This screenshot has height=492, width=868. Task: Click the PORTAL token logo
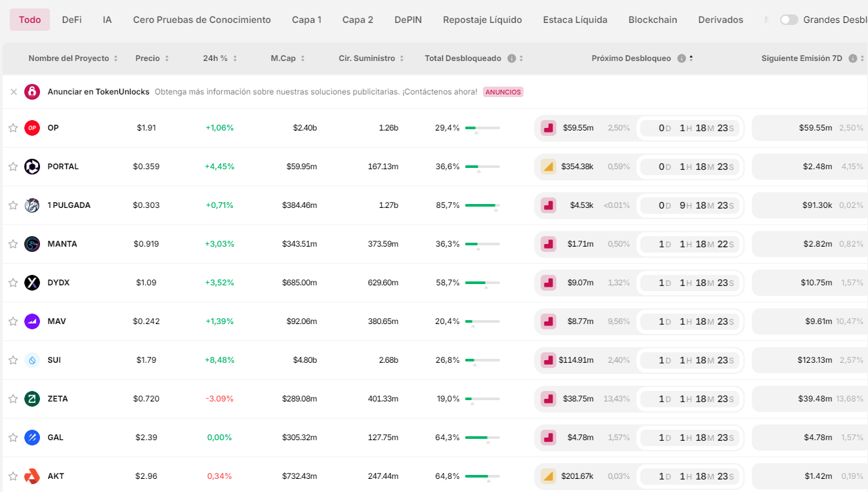[x=32, y=167]
